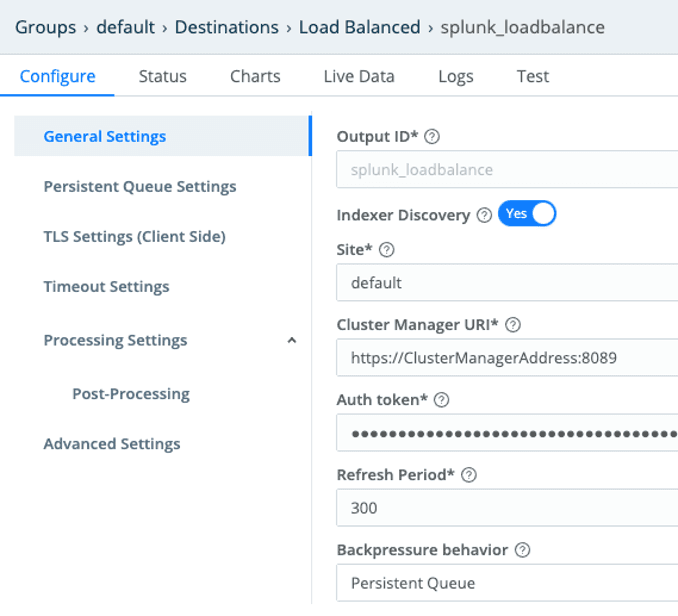Navigate to Groups in breadcrumb
Viewport: 678px width, 616px height.
(x=44, y=27)
